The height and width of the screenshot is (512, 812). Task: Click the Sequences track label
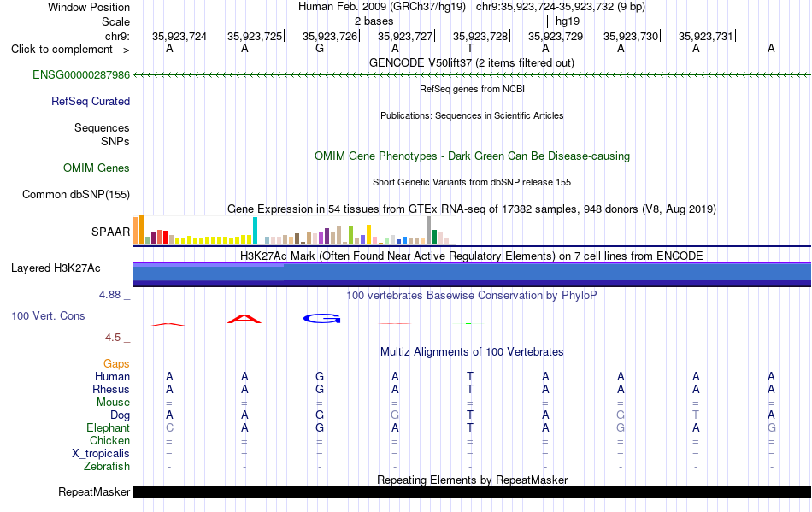click(102, 128)
